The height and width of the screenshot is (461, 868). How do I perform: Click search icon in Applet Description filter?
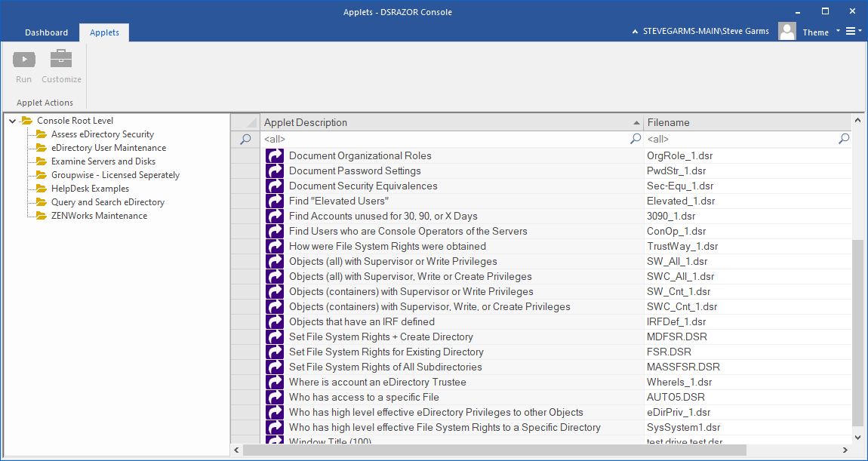click(x=636, y=139)
